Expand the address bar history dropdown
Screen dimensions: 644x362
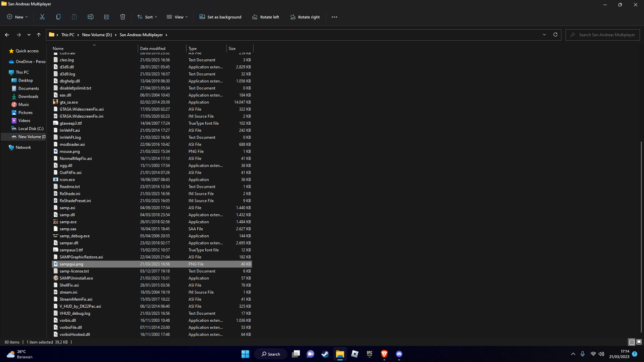click(x=544, y=35)
